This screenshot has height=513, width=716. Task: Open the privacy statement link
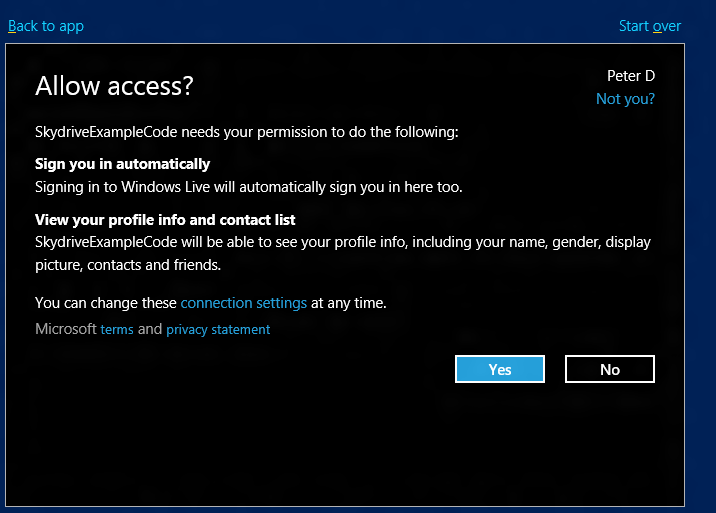click(218, 329)
